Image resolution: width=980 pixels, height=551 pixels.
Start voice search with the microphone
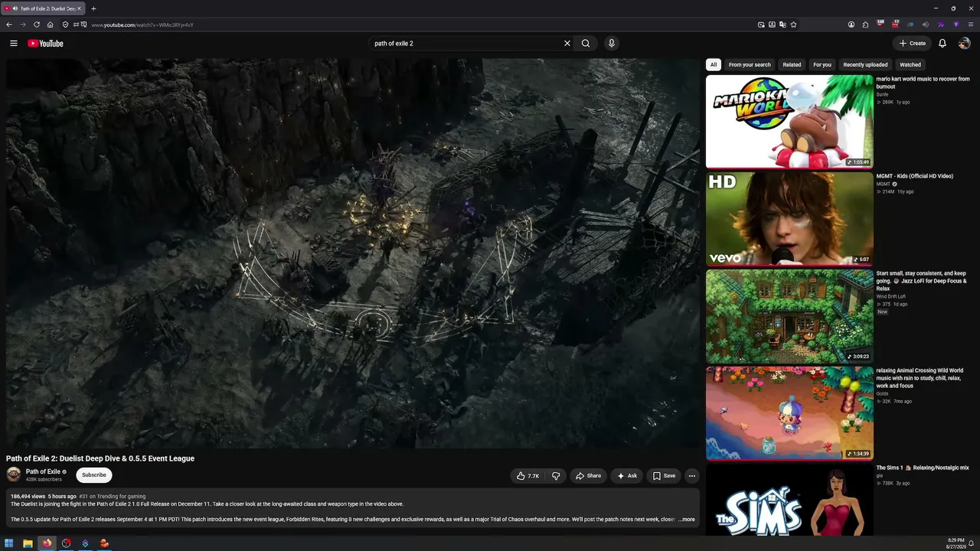[611, 44]
